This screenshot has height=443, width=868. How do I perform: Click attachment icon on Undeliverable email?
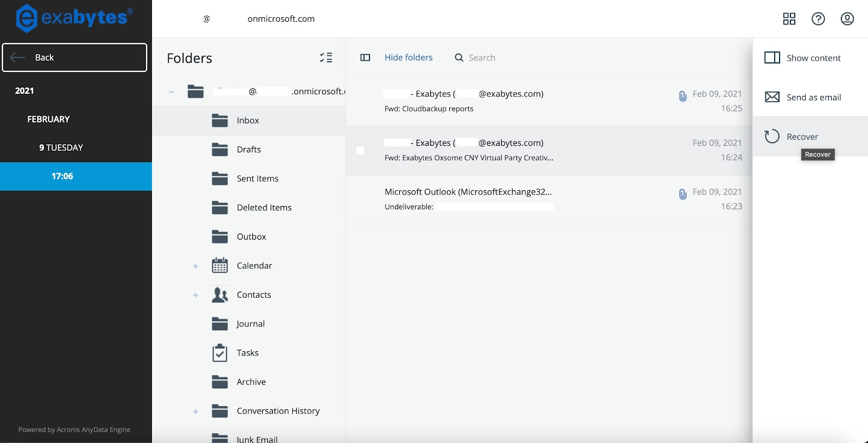tap(682, 194)
